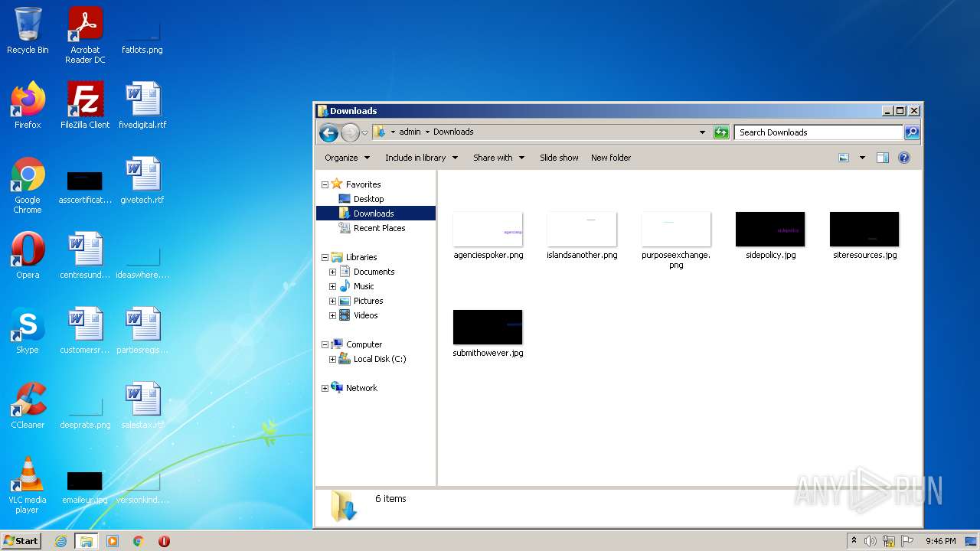Expand the Pictures library node

[x=332, y=301]
